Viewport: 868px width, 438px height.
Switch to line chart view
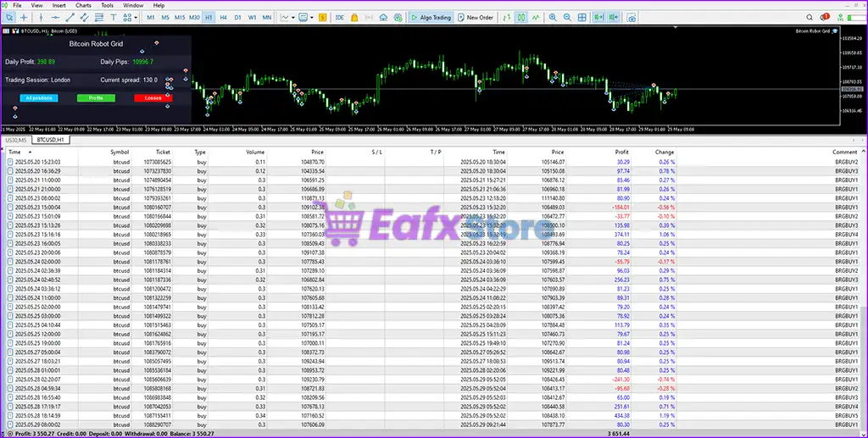click(536, 18)
